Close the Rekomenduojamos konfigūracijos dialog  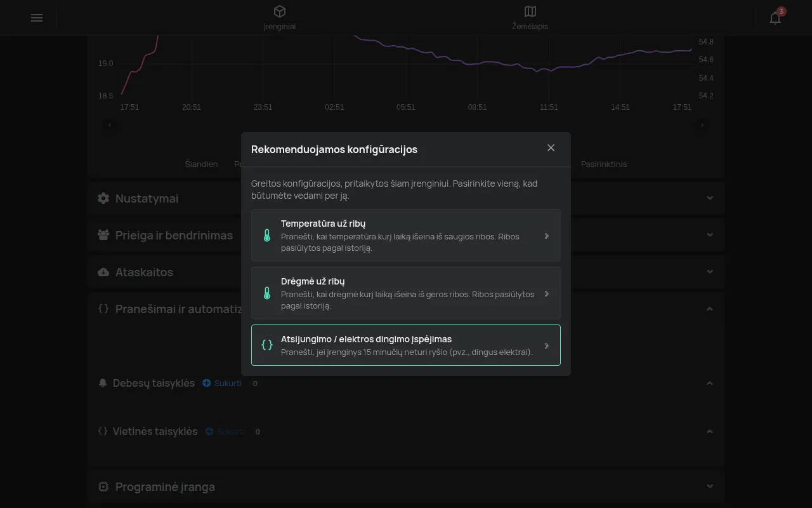pyautogui.click(x=551, y=148)
